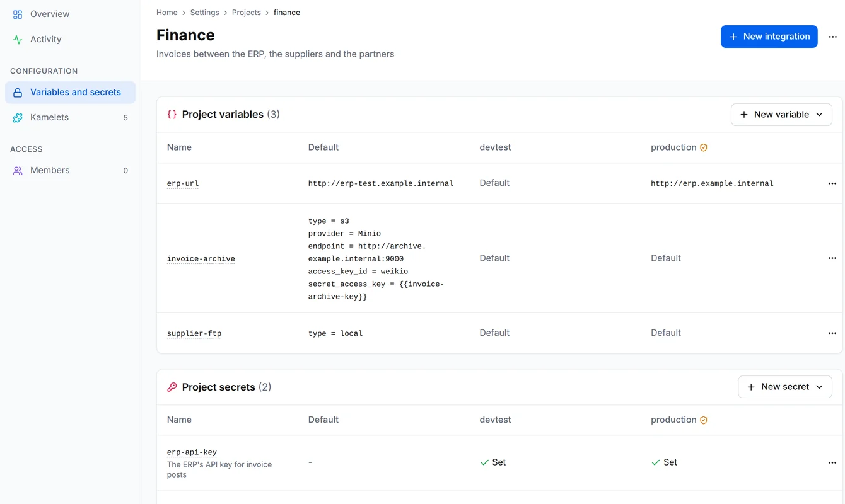Open row actions menu for supplier-ftp
This screenshot has width=845, height=504.
tap(832, 333)
